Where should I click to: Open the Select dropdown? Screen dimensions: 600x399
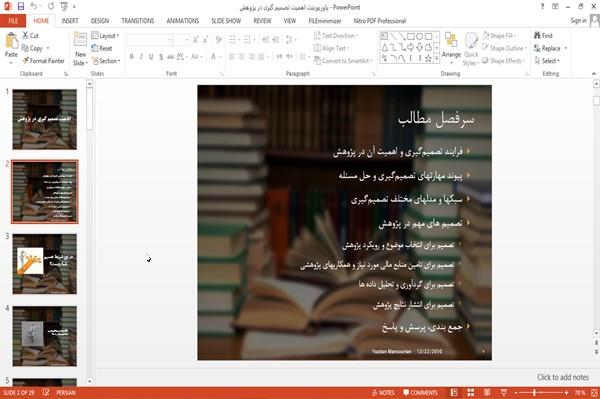click(547, 61)
